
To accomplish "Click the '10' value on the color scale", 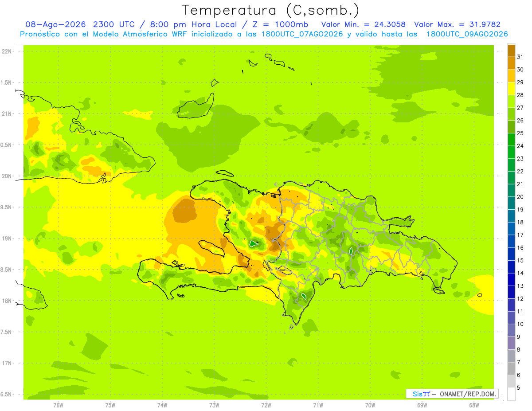I will 520,324.
